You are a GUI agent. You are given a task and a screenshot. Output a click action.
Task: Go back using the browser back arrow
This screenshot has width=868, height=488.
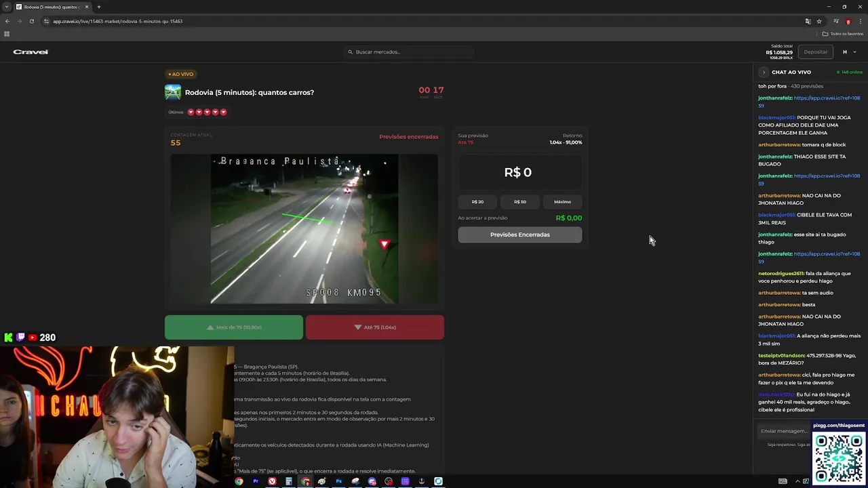tap(7, 21)
